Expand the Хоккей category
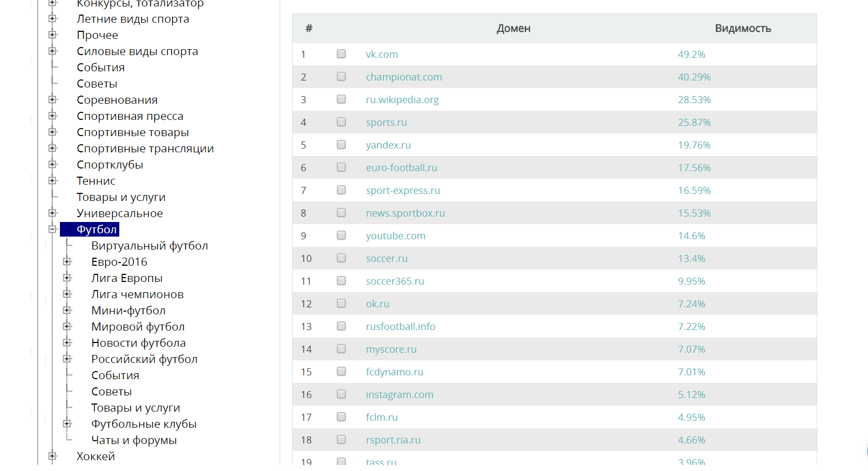 (x=52, y=456)
